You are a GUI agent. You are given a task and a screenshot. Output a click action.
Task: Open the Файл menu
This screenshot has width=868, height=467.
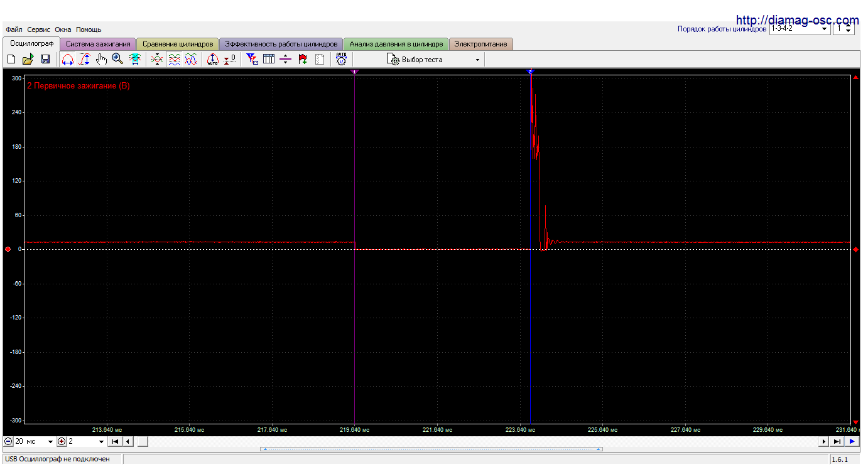[x=14, y=30]
